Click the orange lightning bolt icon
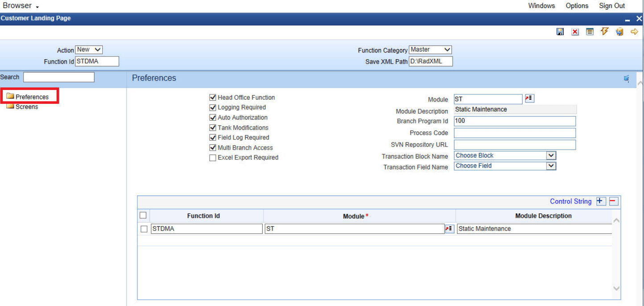Viewport: 644px width, 306px height. pos(604,32)
